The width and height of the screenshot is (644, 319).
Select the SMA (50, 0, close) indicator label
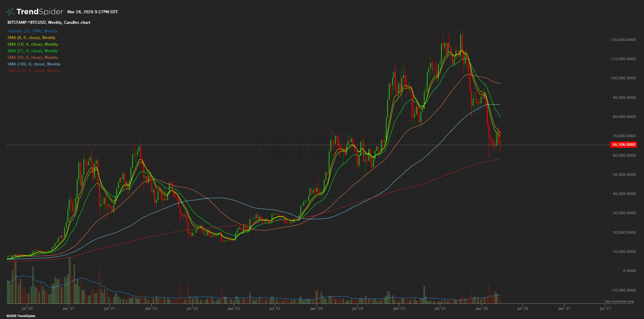(x=33, y=58)
